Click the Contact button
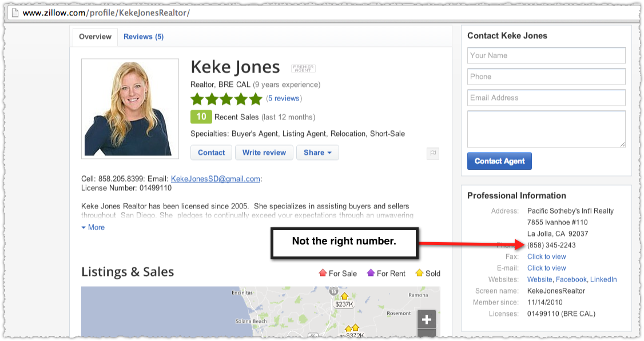 (211, 153)
